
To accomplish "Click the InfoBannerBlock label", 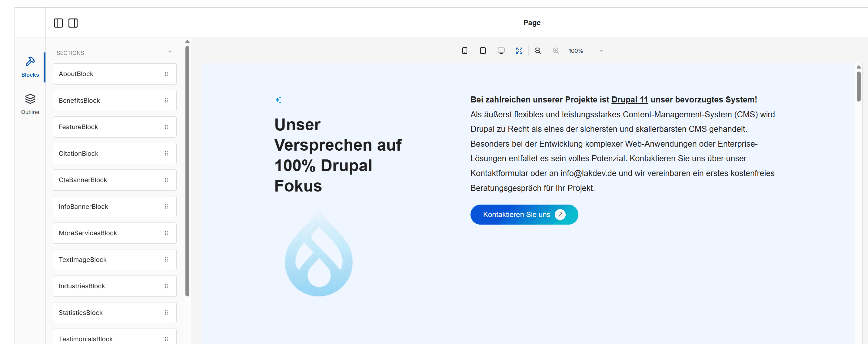I will click(x=83, y=206).
